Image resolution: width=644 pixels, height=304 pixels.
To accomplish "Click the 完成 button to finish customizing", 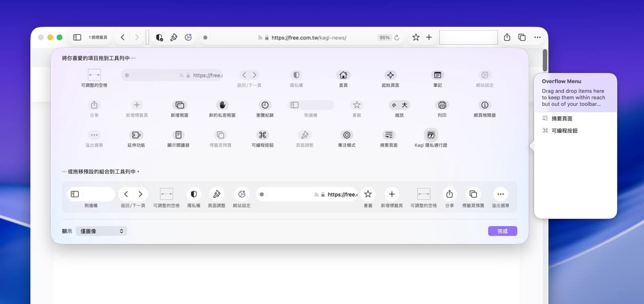I will [502, 231].
